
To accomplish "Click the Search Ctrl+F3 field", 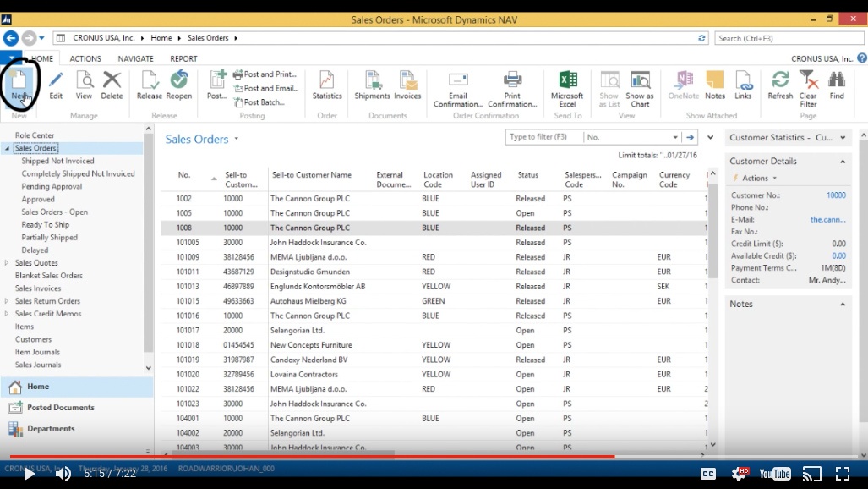I will tap(786, 37).
